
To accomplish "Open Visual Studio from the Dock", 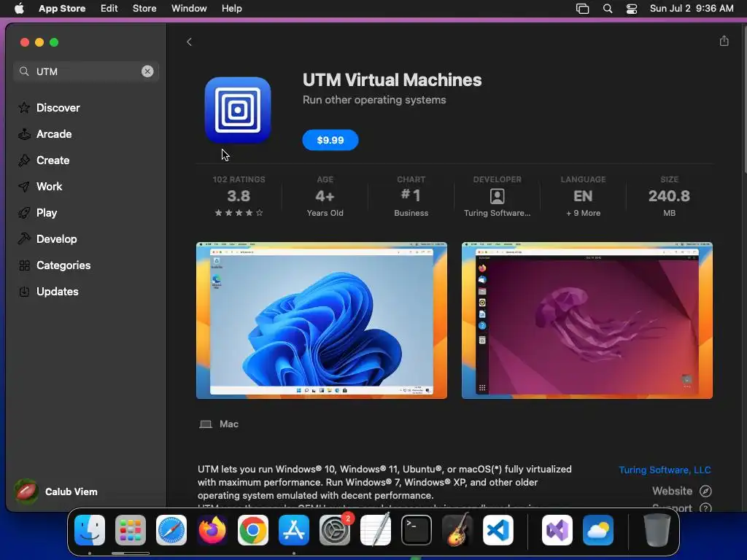I will point(557,530).
